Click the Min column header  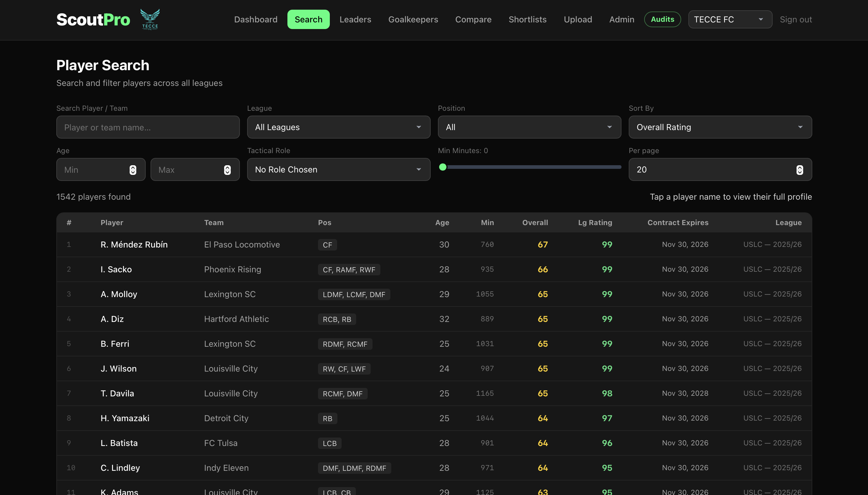pyautogui.click(x=487, y=222)
